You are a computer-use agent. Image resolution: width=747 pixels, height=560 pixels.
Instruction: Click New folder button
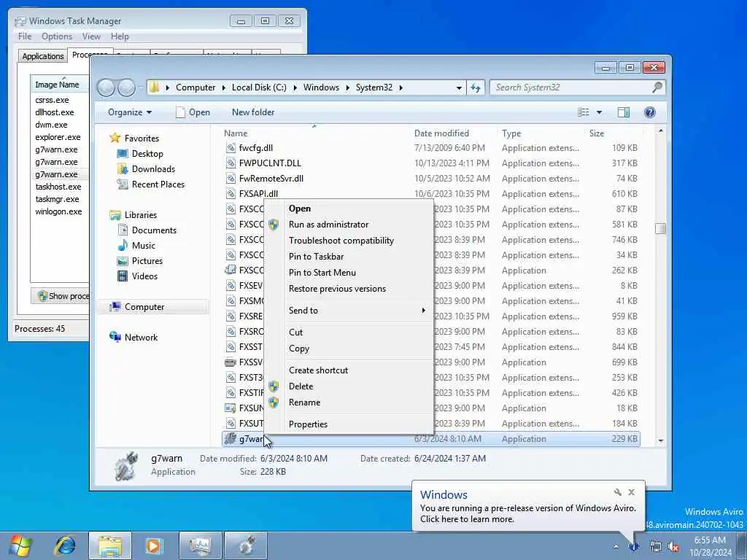(253, 112)
